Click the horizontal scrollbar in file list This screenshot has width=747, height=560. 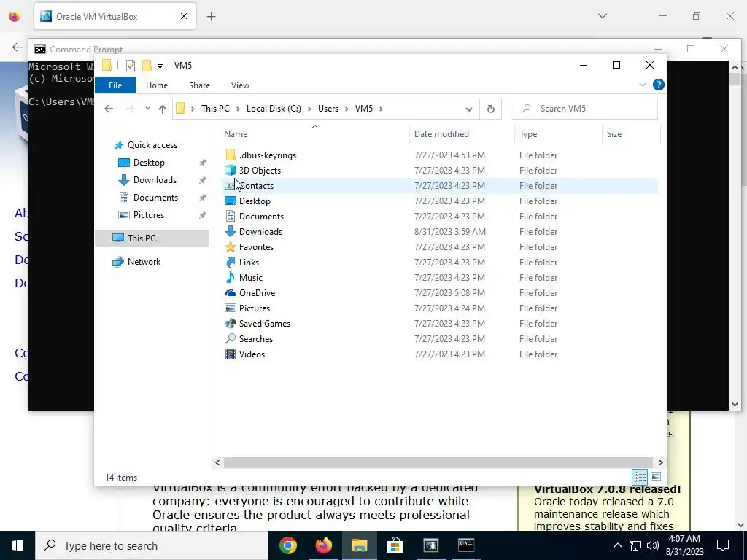(x=438, y=462)
